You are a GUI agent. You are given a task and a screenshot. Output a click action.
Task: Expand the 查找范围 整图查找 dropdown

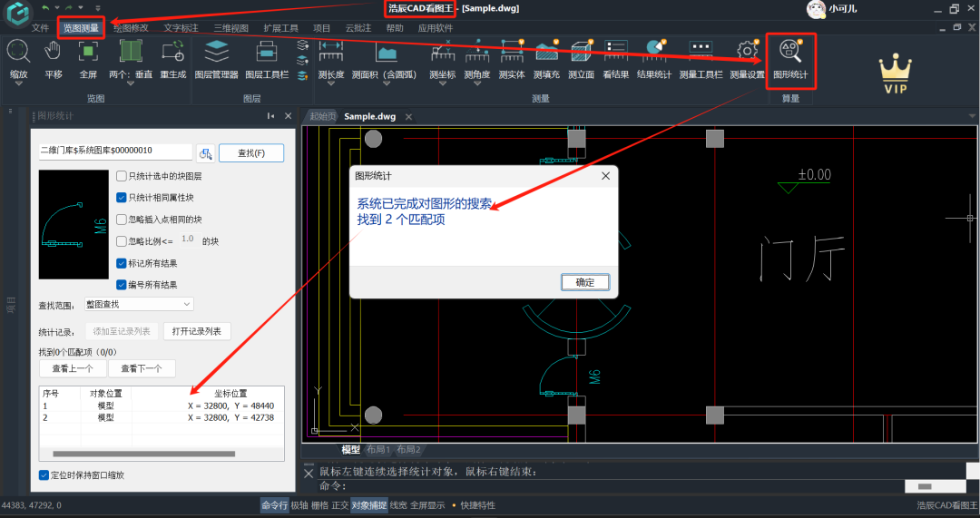[187, 304]
